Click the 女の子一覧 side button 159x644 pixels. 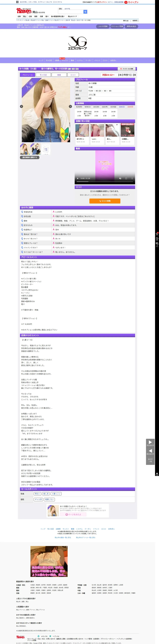pos(150,460)
